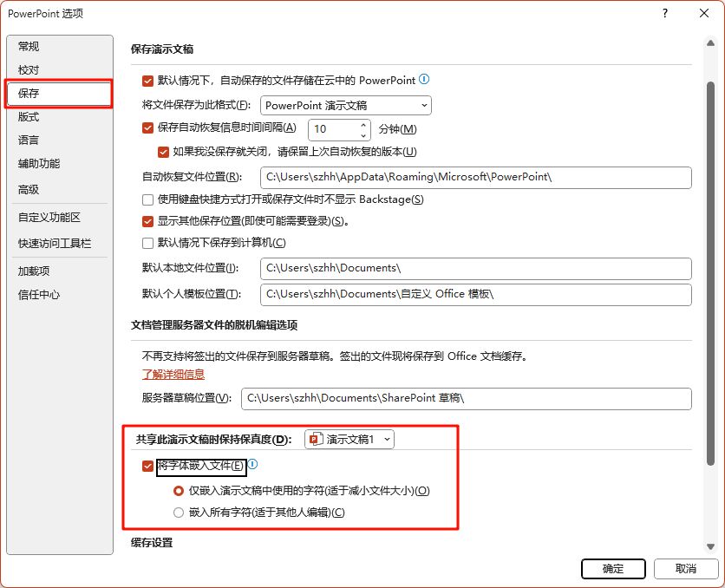
Task: Increase AutoRecover minutes with up arrow
Action: pos(363,124)
